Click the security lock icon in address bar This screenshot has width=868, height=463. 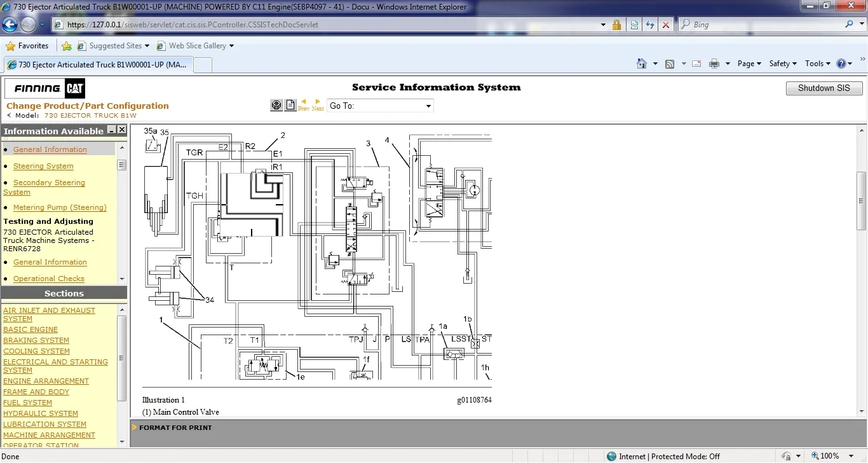click(x=616, y=25)
